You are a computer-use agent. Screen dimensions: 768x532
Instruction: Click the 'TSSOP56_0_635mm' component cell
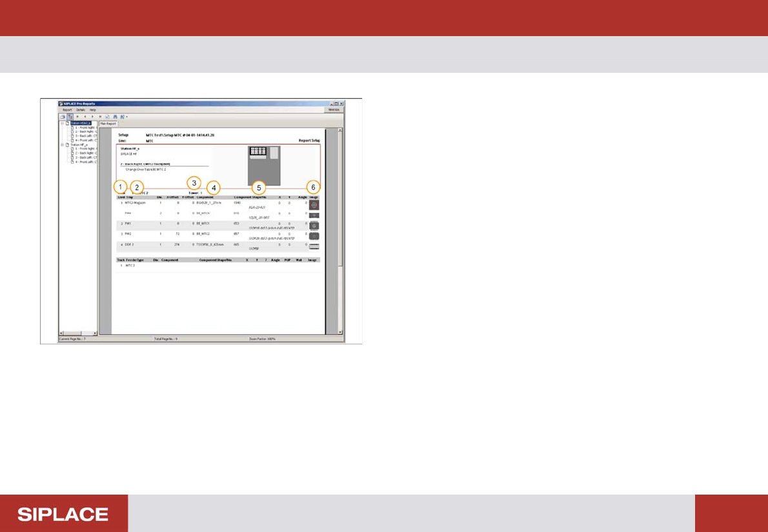tap(210, 244)
